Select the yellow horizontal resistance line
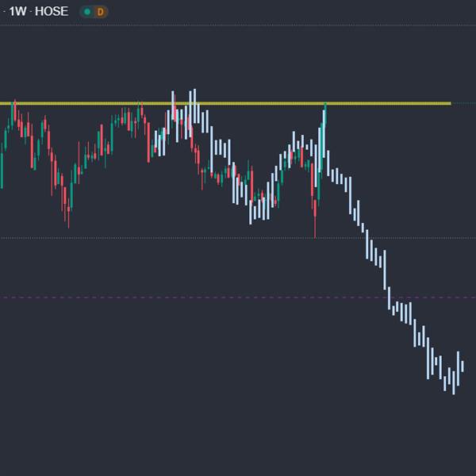 point(225,103)
